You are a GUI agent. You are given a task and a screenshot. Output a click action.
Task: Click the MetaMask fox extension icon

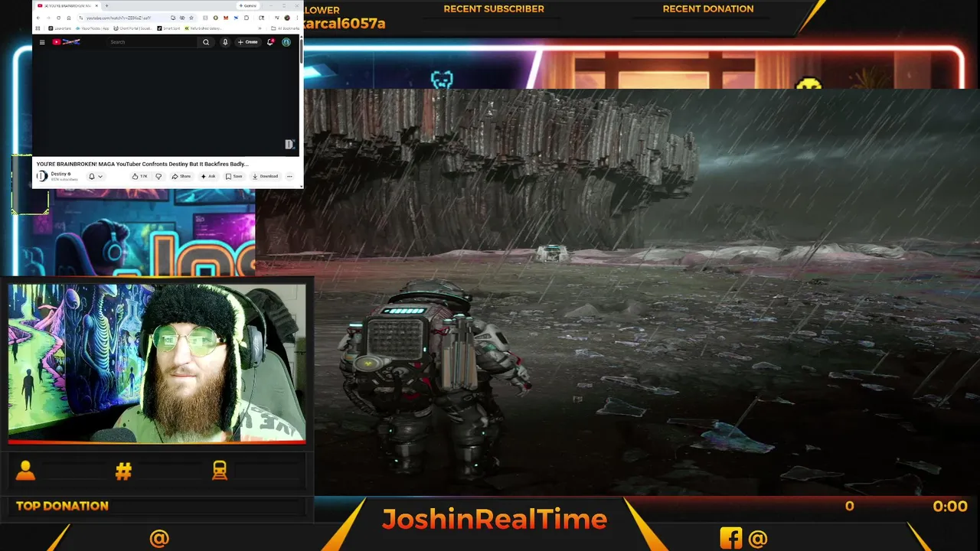click(226, 18)
